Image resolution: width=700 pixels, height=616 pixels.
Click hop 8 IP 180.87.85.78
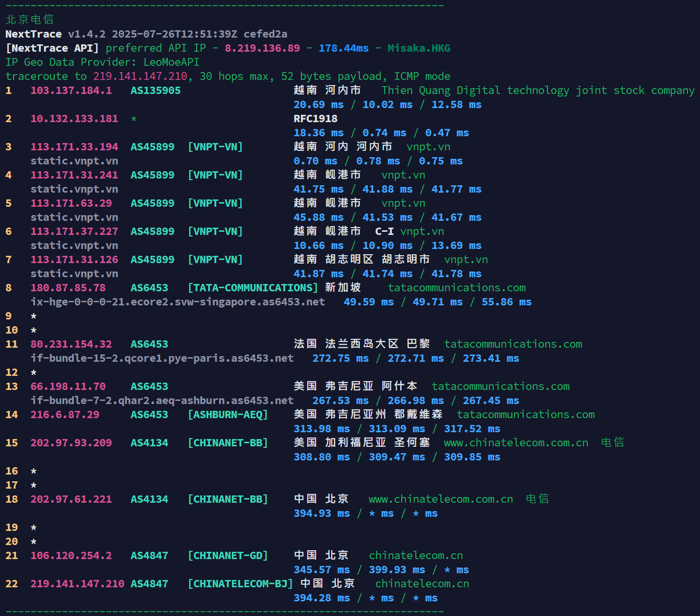[x=68, y=288]
